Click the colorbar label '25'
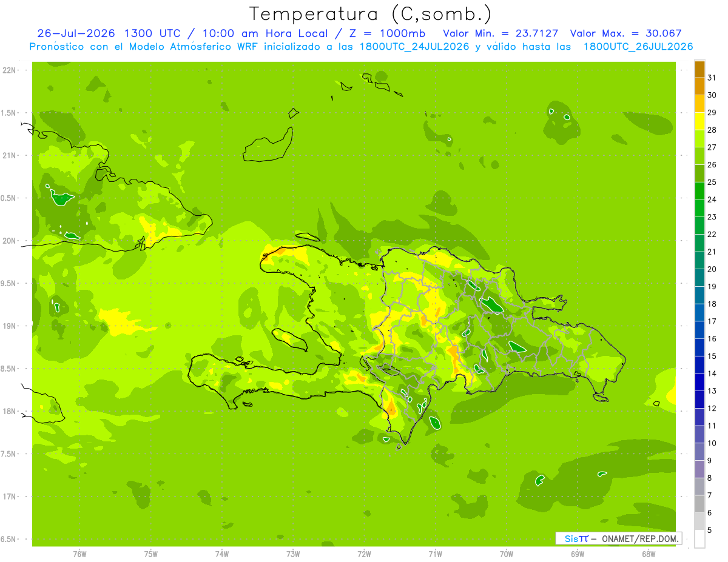Viewport: 728px width, 562px height. point(712,182)
